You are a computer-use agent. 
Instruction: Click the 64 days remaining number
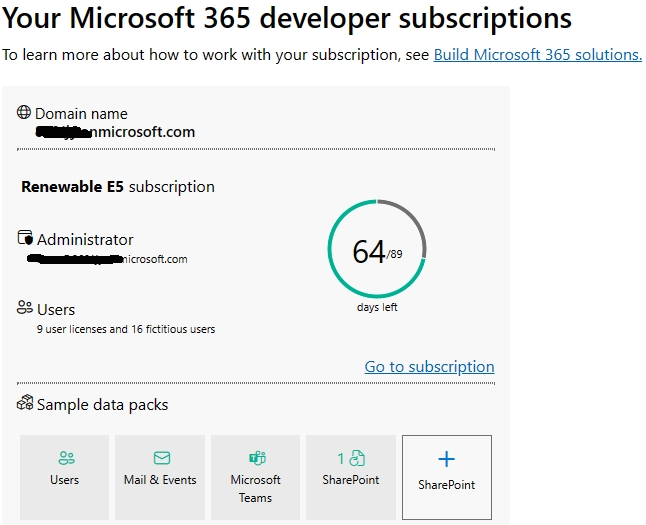369,251
